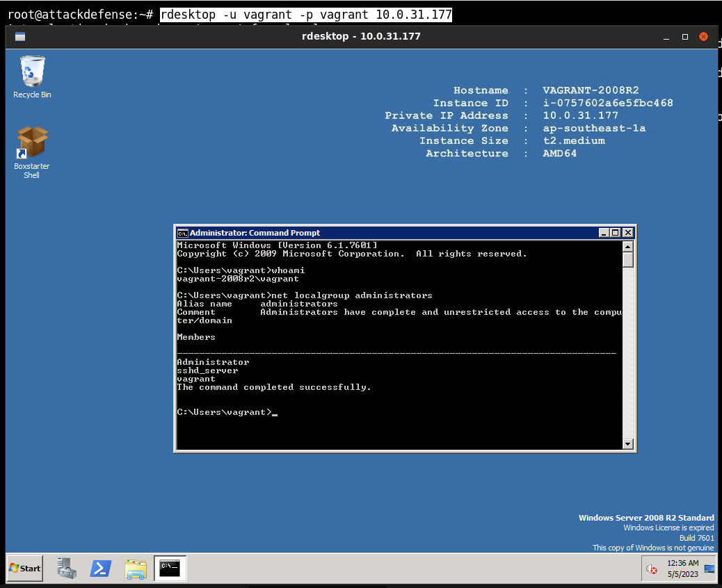722x588 pixels.
Task: Open the Windows Start menu
Action: (25, 569)
